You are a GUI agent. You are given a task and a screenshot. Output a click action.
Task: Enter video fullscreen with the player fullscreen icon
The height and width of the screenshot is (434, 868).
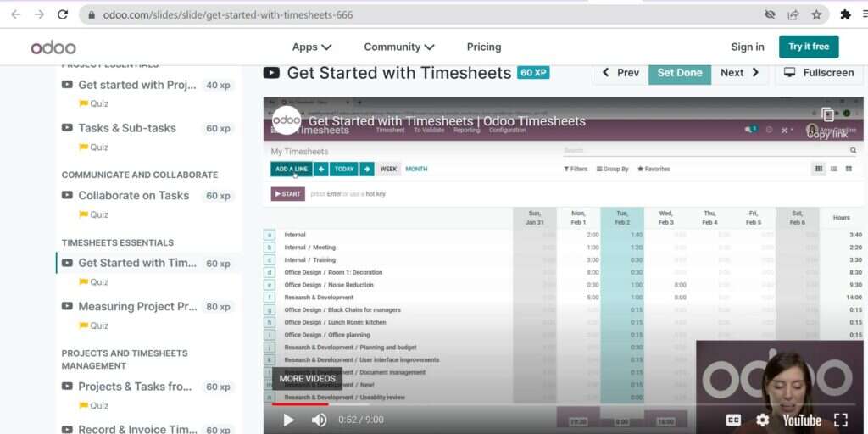tap(841, 420)
